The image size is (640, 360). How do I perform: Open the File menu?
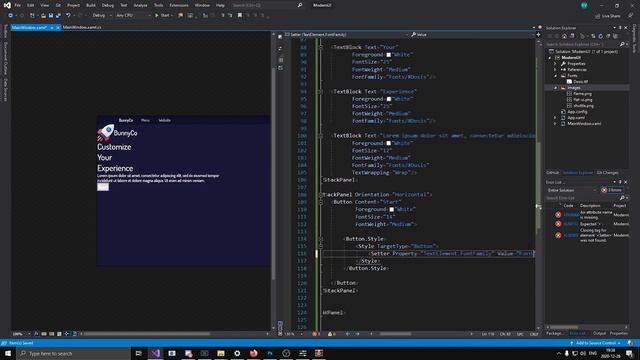(18, 5)
